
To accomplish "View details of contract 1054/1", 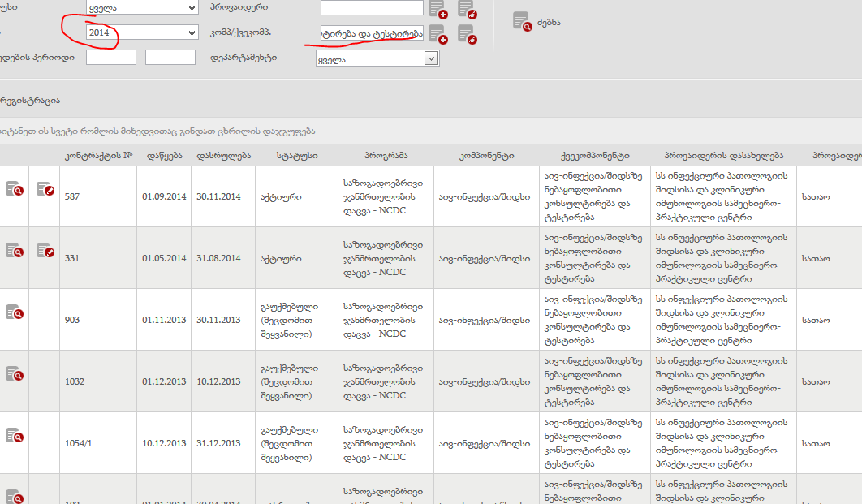I will tap(15, 436).
